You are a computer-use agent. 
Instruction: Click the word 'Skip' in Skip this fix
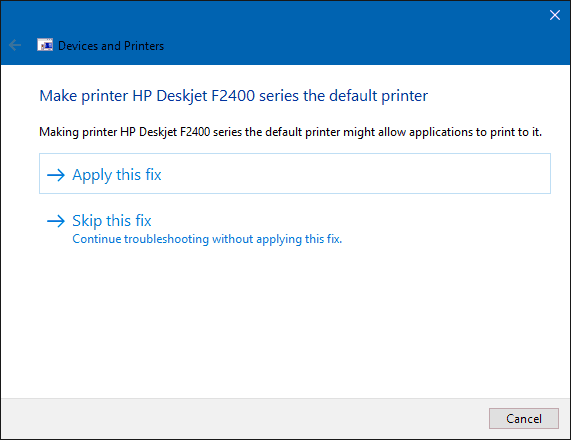[x=87, y=221]
